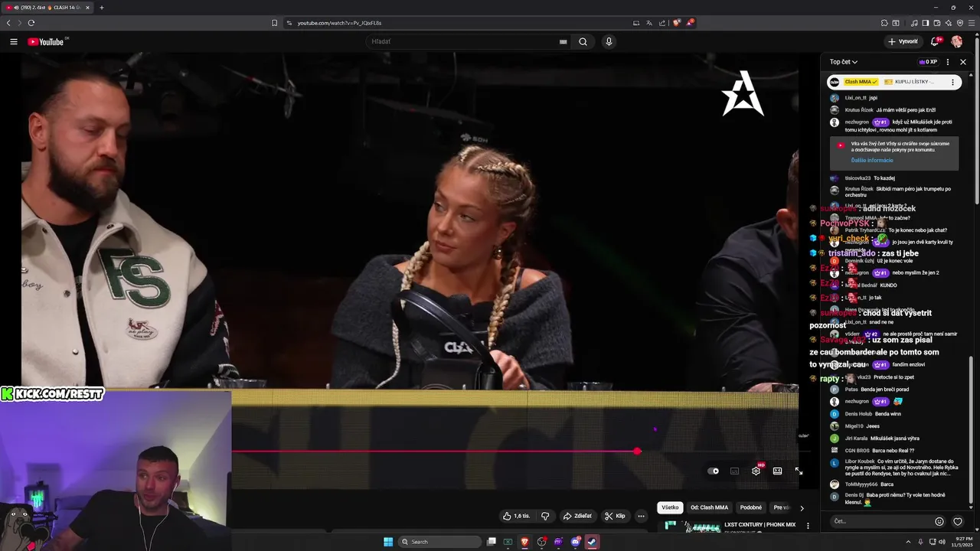Open the translate page icon in address bar

click(x=649, y=23)
